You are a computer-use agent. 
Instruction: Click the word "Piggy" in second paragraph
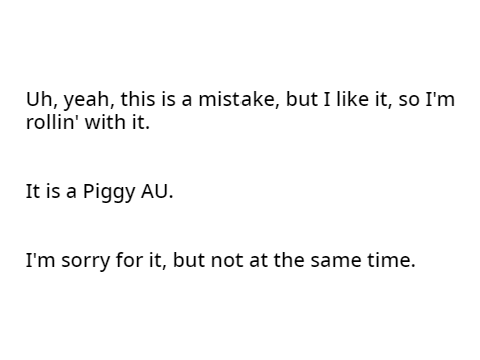(x=109, y=193)
